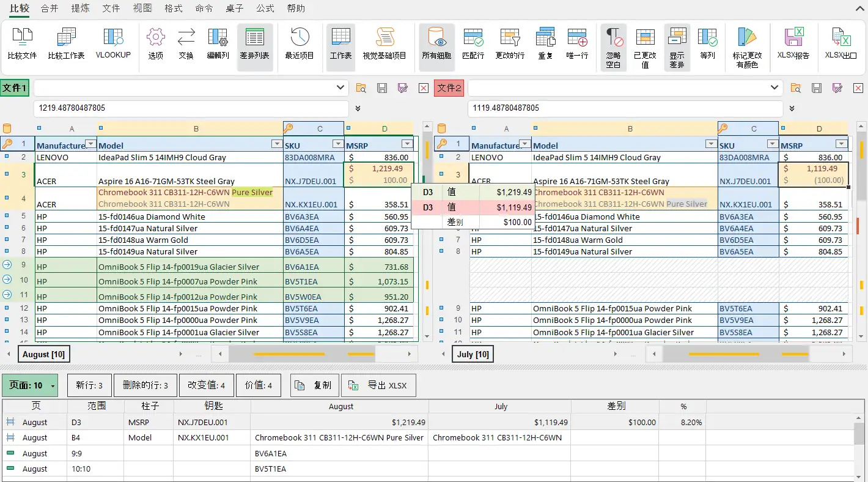Click the 交换 swap icon
Image resolution: width=868 pixels, height=482 pixels.
[x=186, y=43]
